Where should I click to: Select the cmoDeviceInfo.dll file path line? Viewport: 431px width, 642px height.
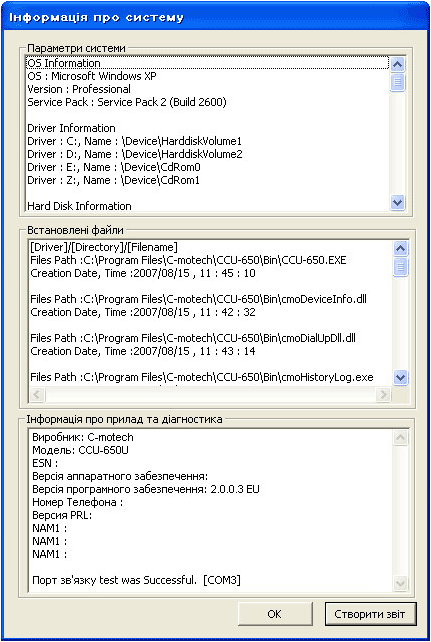coord(199,299)
